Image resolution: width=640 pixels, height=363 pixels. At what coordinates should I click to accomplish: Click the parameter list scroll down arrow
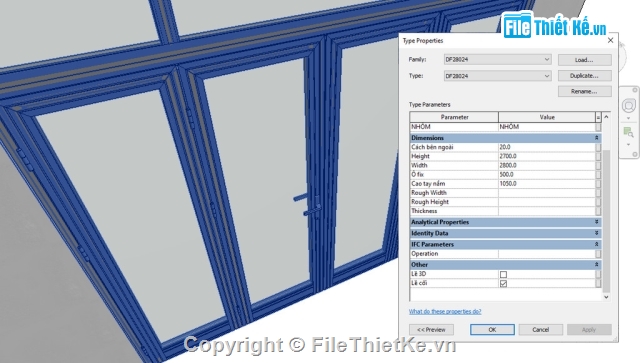(x=607, y=297)
